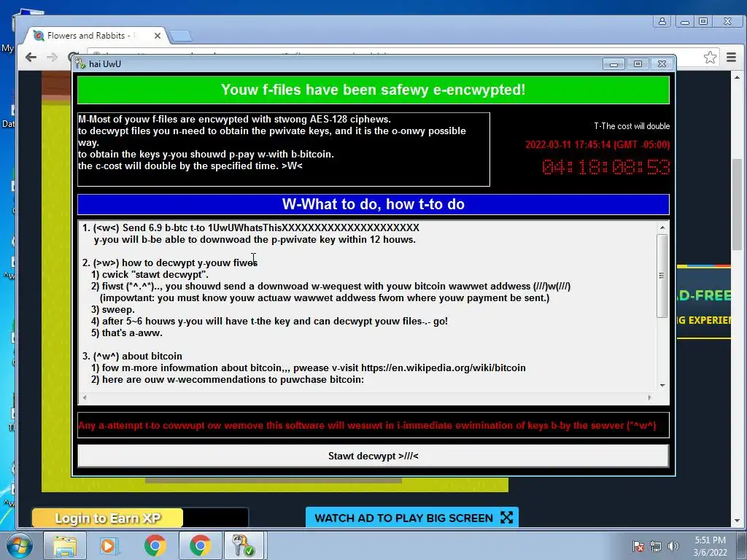Go back in the Chrome browser
Screen dimensions: 747x560
(31, 57)
